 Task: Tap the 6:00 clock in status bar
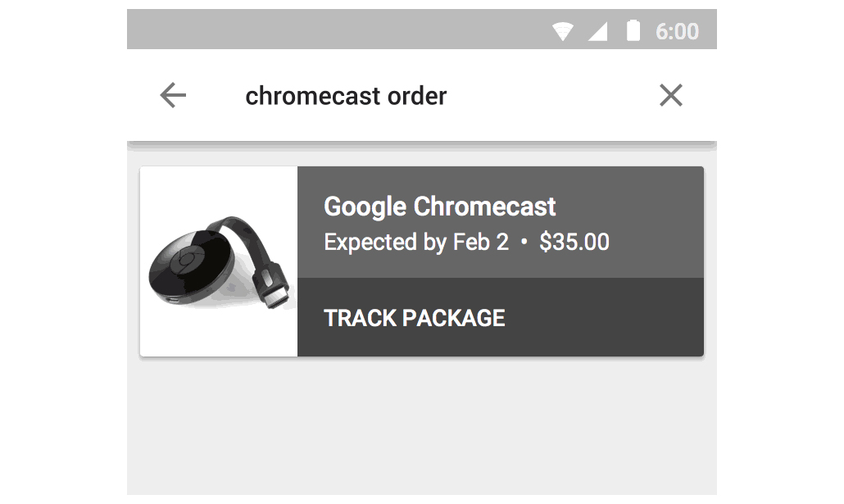[x=677, y=31]
